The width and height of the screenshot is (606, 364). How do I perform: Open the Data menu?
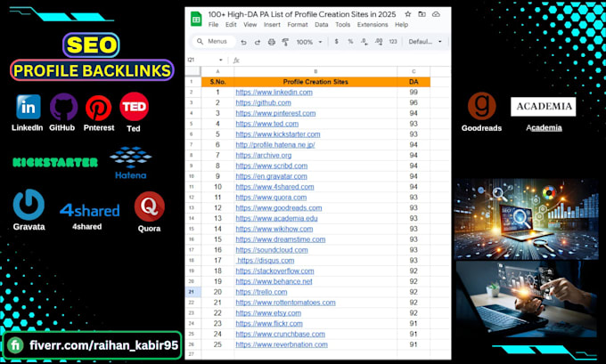(x=321, y=25)
